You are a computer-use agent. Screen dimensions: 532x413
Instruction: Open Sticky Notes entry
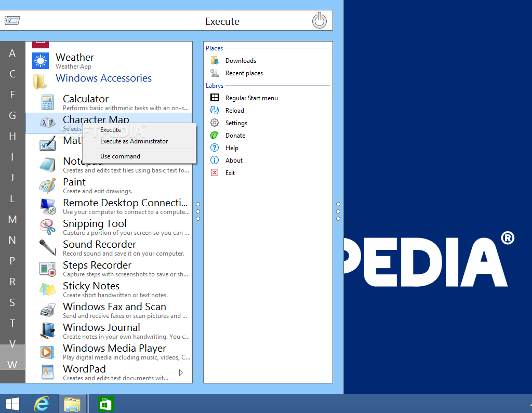[109, 289]
